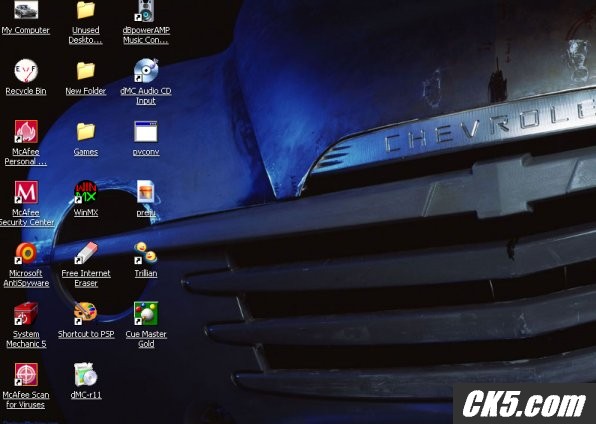Select the Unused Desktop folder icon

tap(86, 10)
